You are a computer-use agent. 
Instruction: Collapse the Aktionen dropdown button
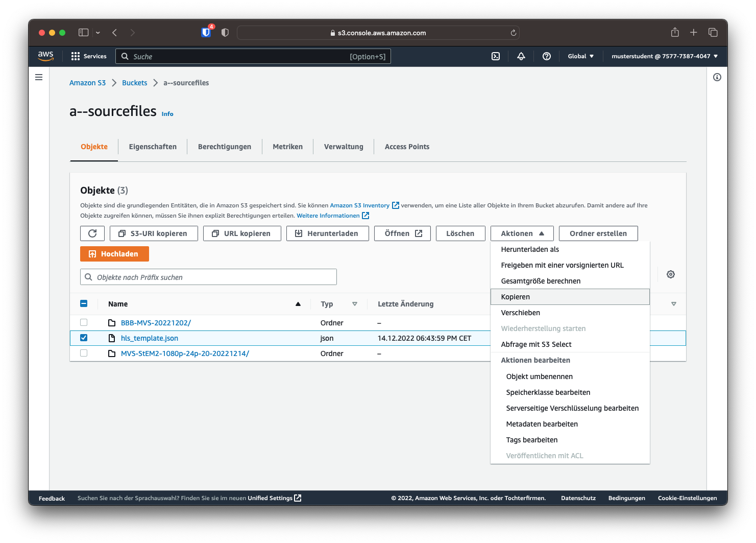coord(522,233)
